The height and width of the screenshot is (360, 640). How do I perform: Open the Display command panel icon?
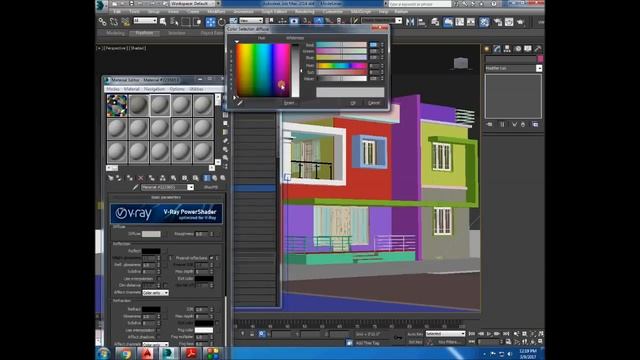click(x=528, y=49)
